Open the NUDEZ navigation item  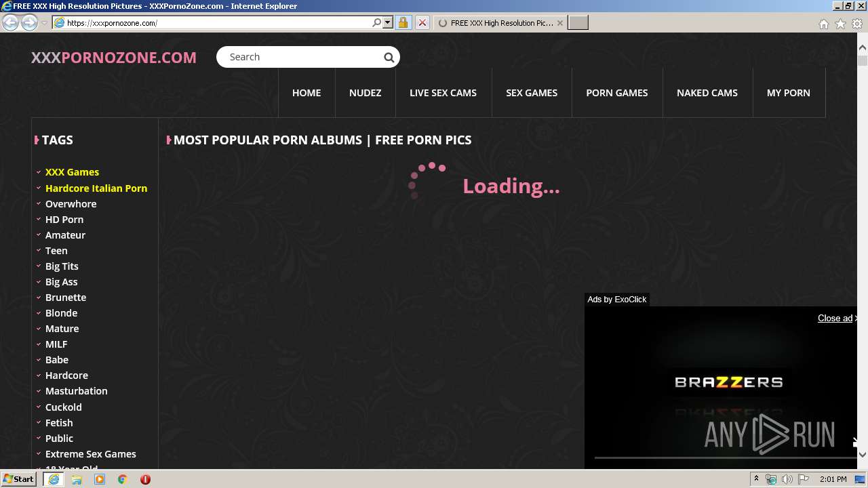click(365, 93)
